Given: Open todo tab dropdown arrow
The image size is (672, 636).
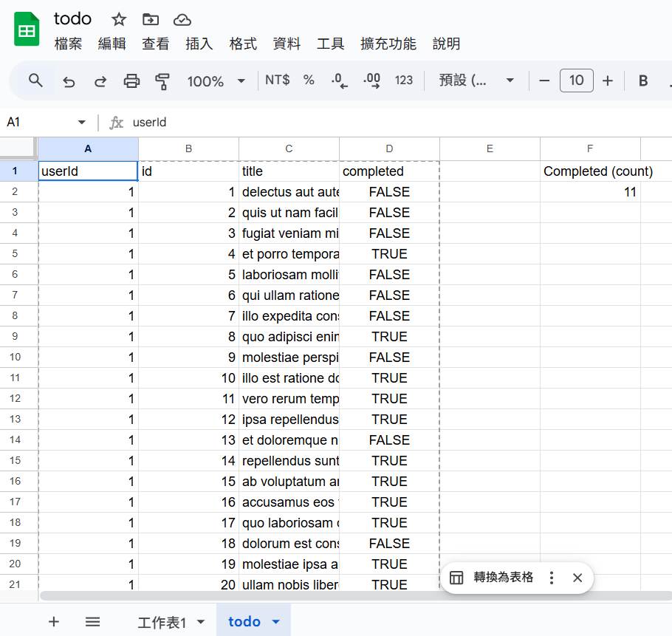Looking at the screenshot, I should pyautogui.click(x=276, y=622).
